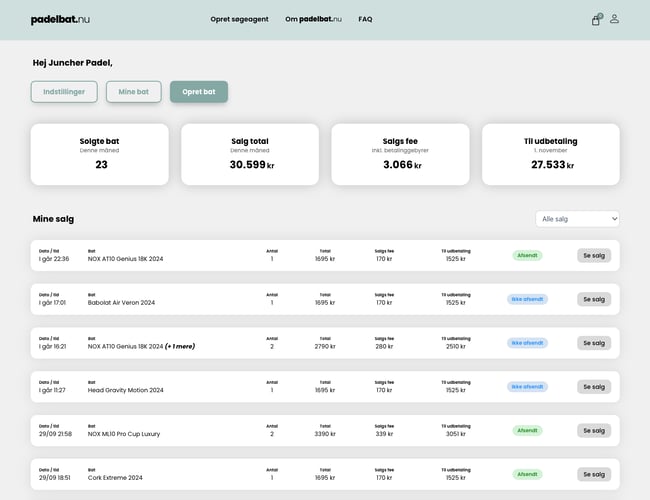Select the Solgte bat summary card

(x=100, y=154)
